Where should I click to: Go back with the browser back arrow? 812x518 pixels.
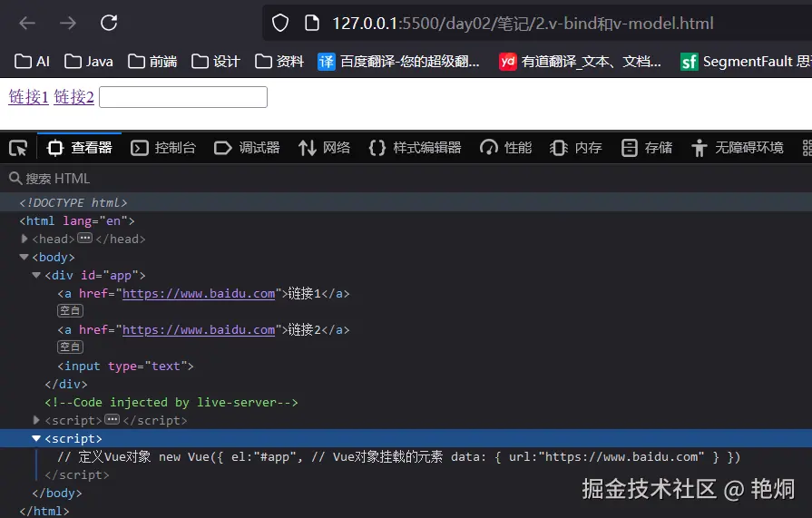click(27, 23)
